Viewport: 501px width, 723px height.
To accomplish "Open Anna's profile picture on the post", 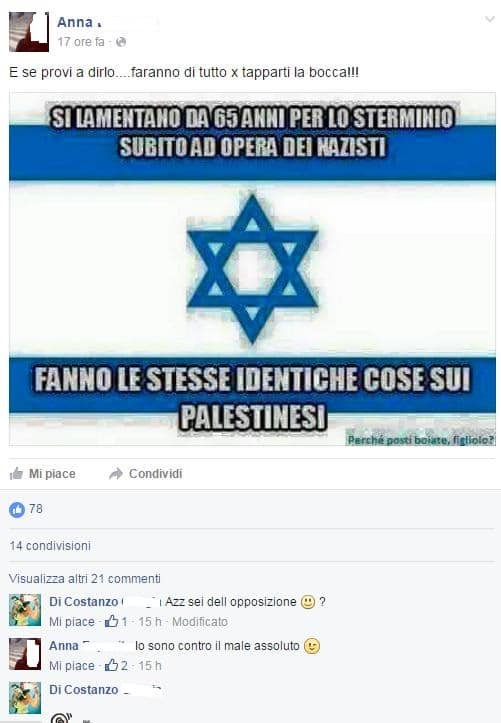I will click(29, 32).
